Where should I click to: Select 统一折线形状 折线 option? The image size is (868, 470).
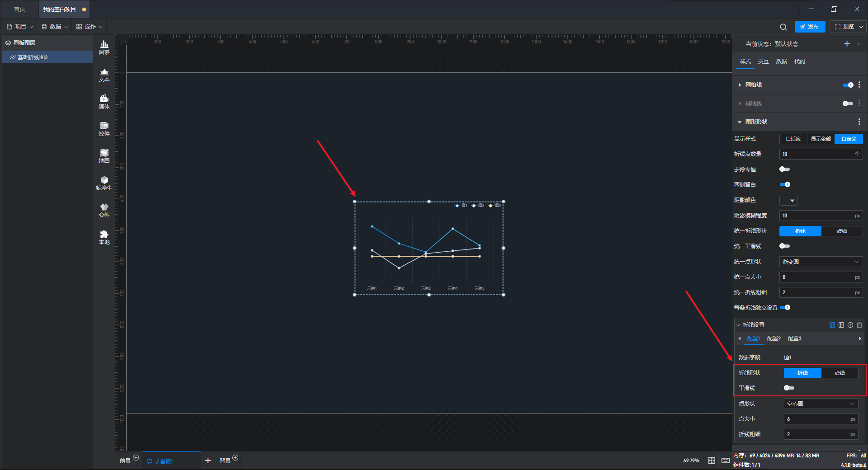pyautogui.click(x=800, y=231)
